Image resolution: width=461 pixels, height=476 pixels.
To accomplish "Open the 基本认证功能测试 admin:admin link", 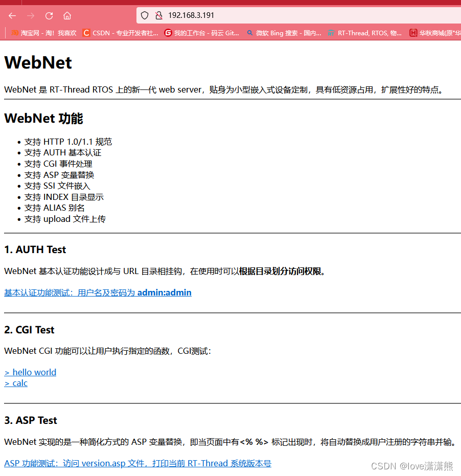I will 97,292.
